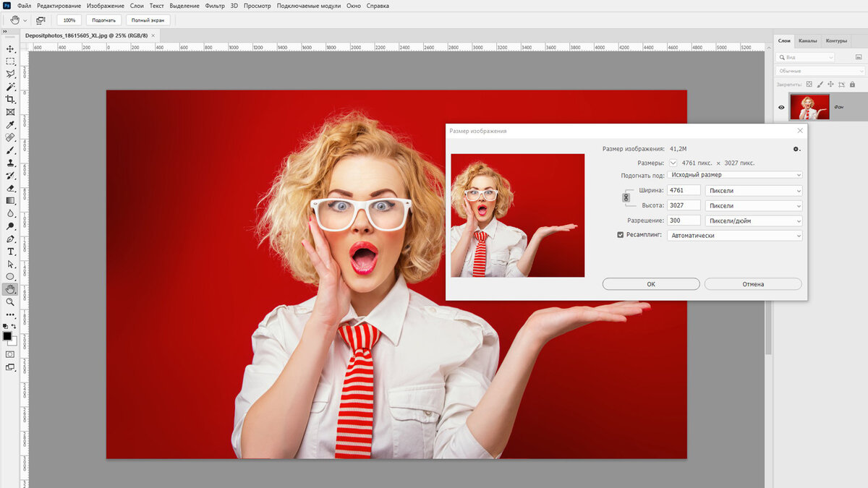Select the Move tool
The height and width of the screenshot is (488, 868).
pyautogui.click(x=10, y=48)
